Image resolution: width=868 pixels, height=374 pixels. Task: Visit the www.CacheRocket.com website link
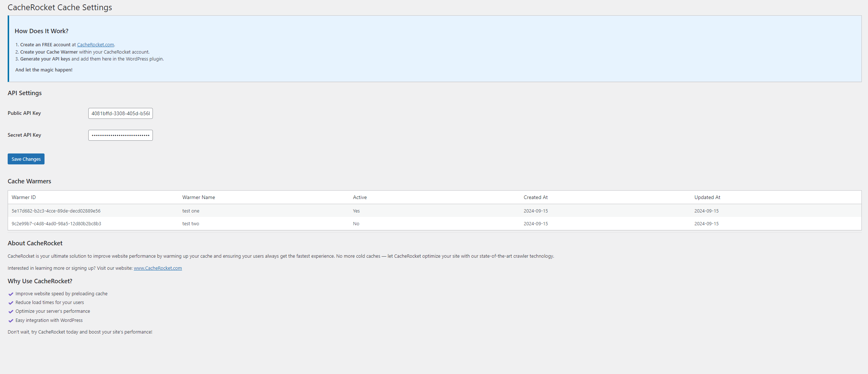click(x=158, y=268)
